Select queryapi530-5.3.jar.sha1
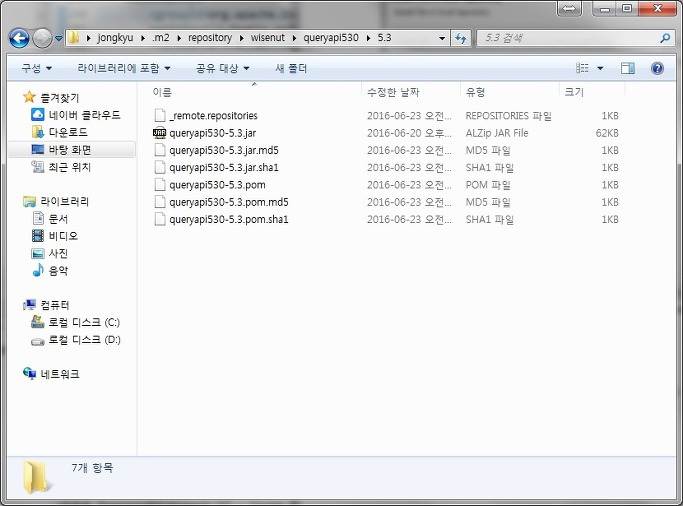 [x=224, y=168]
